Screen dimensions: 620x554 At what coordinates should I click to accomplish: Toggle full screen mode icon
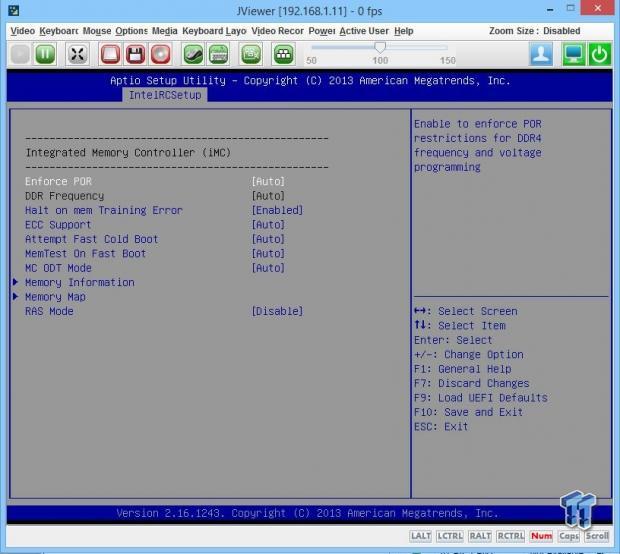click(x=77, y=54)
